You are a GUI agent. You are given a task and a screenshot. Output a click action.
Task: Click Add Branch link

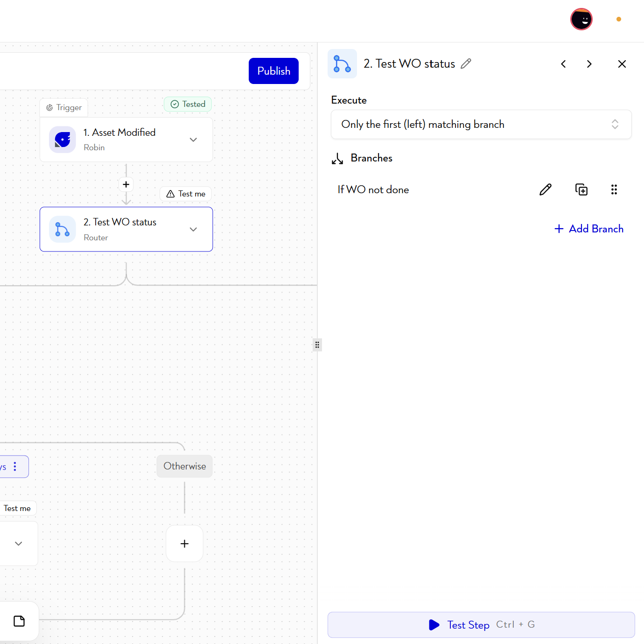589,229
